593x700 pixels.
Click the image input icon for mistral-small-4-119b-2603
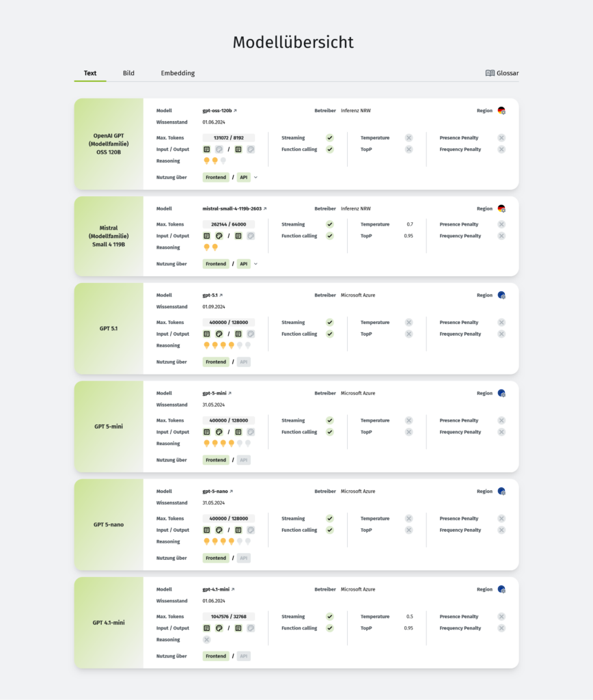click(x=219, y=236)
